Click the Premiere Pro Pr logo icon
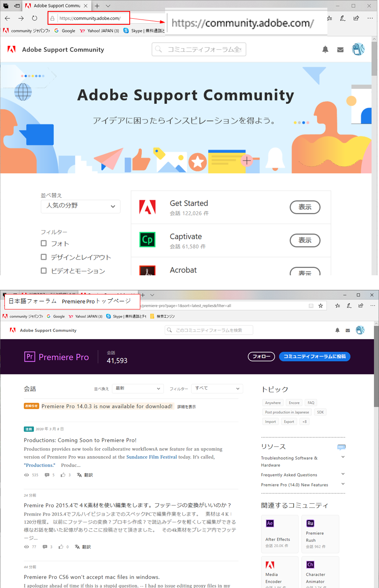Viewport: 379px width, 588px height. [x=30, y=357]
